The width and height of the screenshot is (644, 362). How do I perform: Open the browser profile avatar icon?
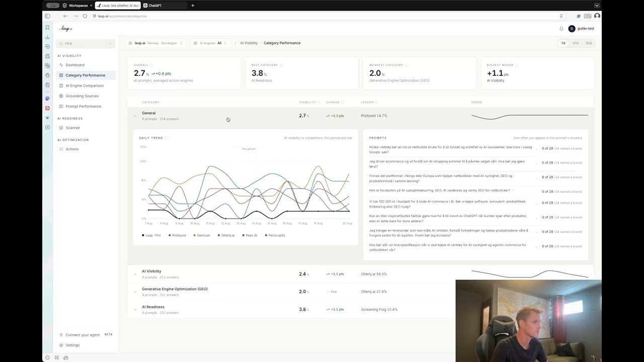597,16
